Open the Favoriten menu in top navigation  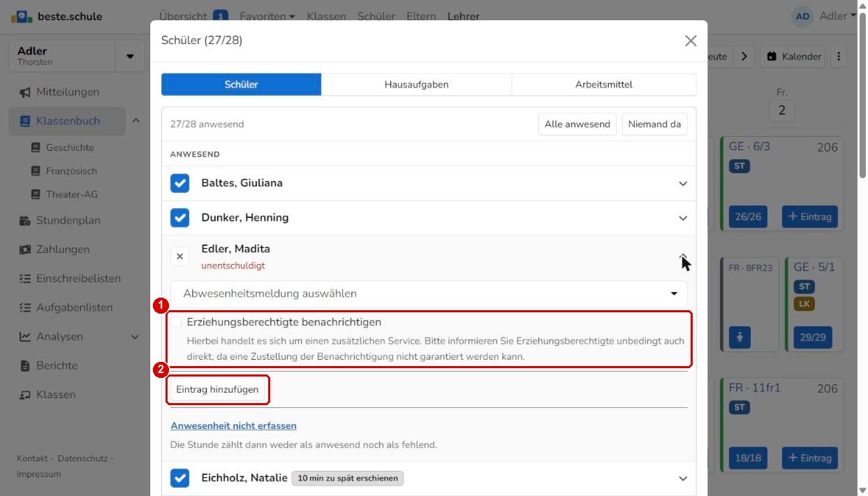point(267,16)
